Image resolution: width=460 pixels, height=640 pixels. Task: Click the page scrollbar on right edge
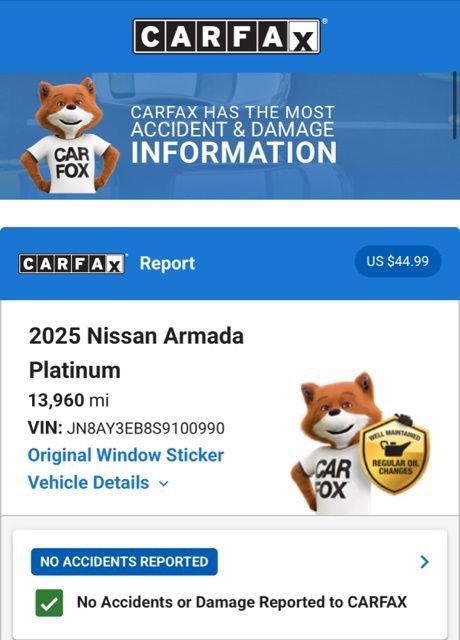(x=455, y=105)
